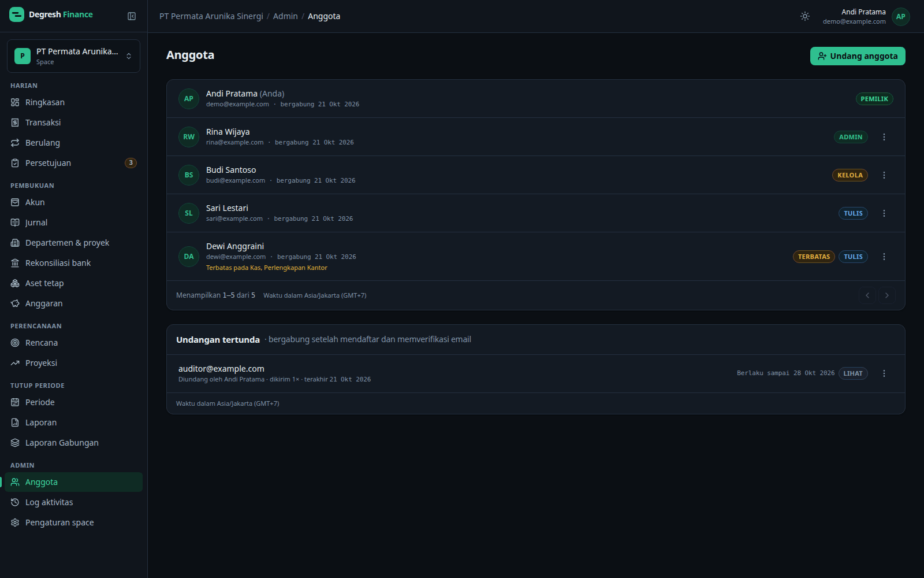Click the Laporan Gabungan layers icon
924x578 pixels.
(x=15, y=443)
